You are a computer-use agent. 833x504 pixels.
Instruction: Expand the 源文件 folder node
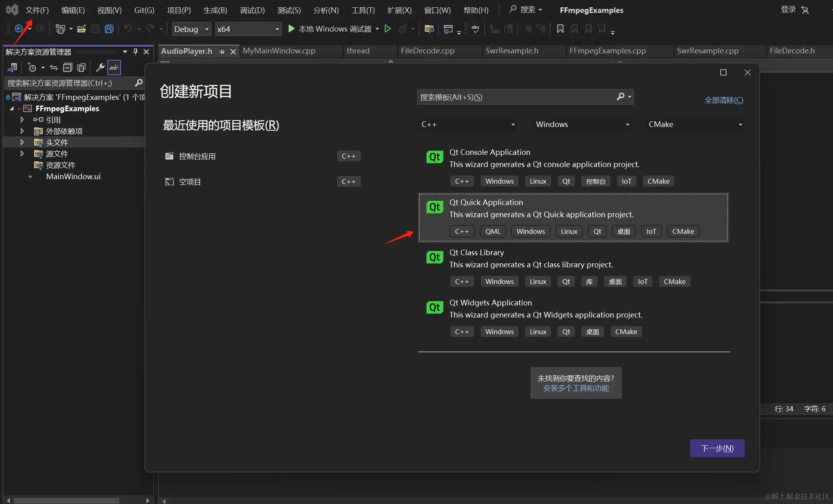(x=22, y=154)
